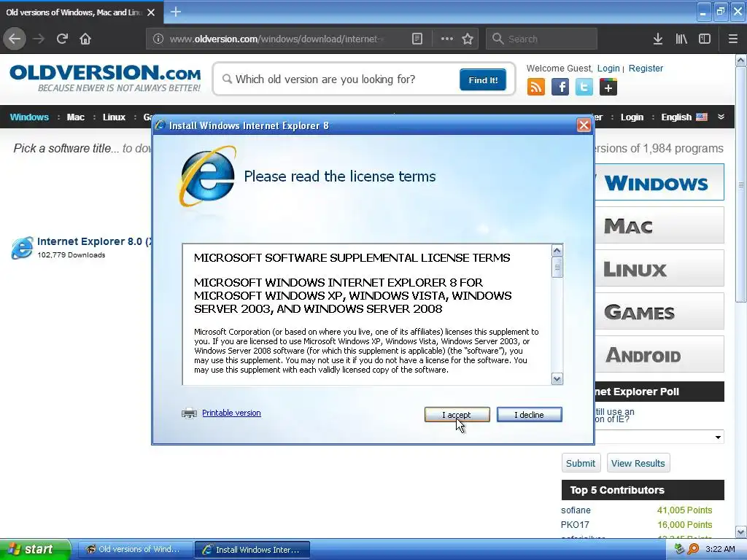The width and height of the screenshot is (747, 560).
Task: Open the Windows Start button
Action: tap(34, 549)
